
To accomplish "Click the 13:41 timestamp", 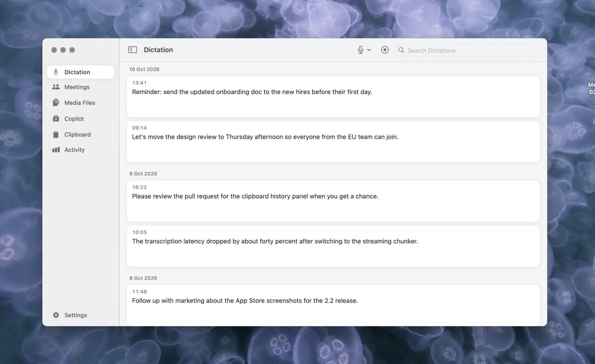I will click(x=139, y=83).
